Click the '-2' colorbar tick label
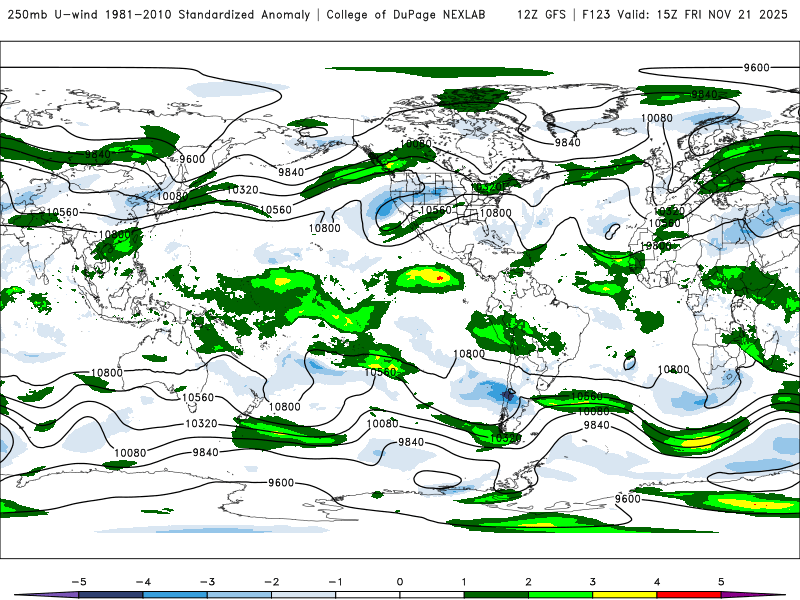 tap(271, 582)
